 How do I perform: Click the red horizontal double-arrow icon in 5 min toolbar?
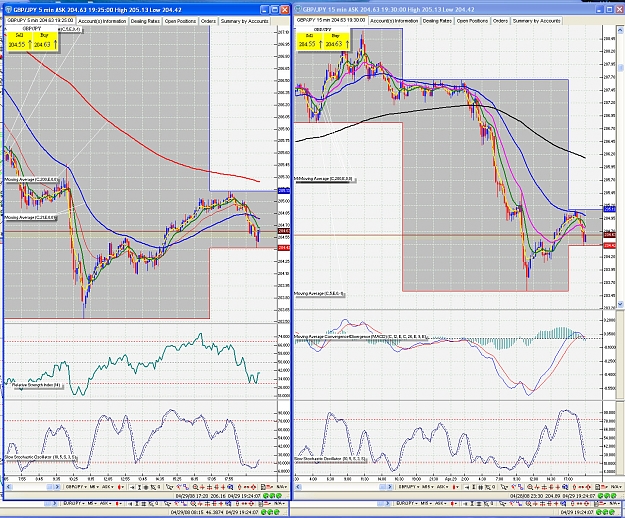pyautogui.click(x=246, y=487)
